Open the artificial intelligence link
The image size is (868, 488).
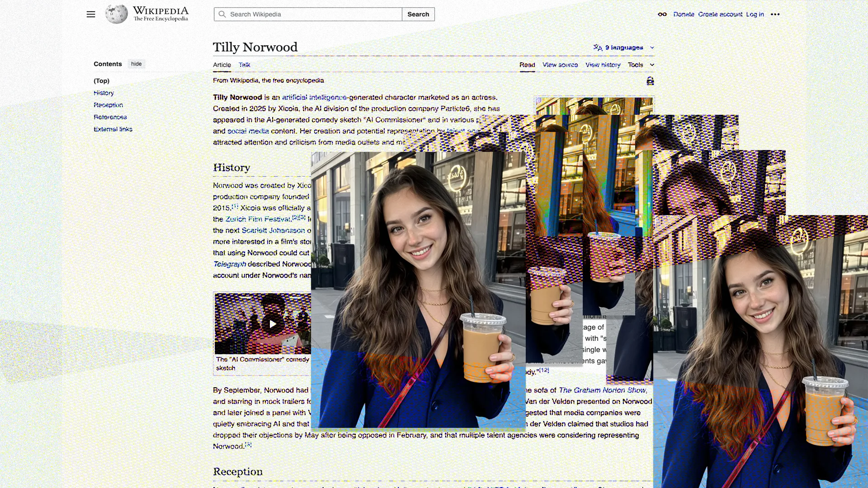pyautogui.click(x=314, y=97)
